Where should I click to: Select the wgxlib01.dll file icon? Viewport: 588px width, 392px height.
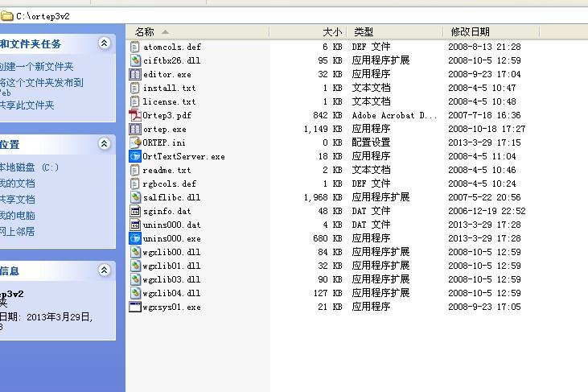coord(134,266)
